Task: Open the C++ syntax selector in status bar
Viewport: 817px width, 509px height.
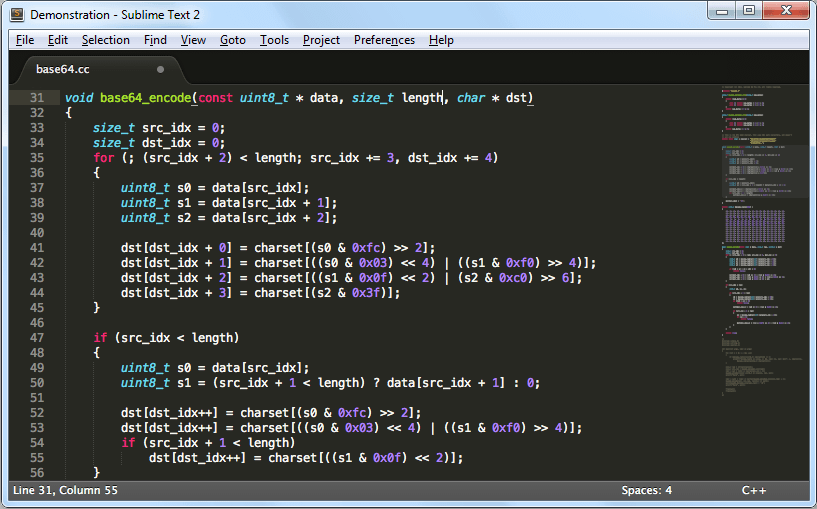Action: click(753, 490)
